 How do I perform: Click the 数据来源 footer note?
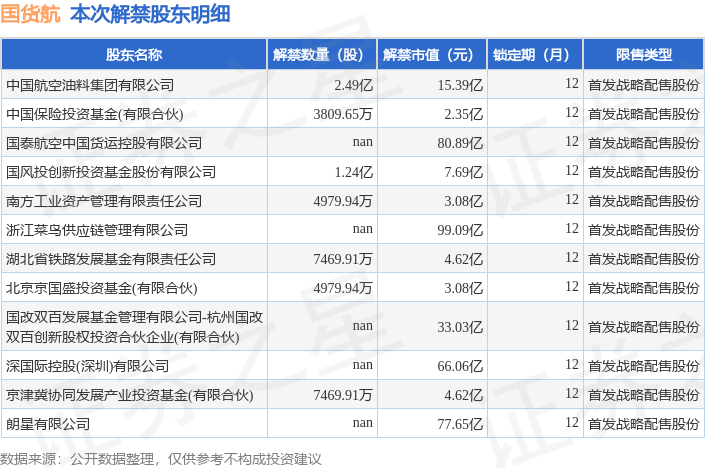pyautogui.click(x=161, y=459)
